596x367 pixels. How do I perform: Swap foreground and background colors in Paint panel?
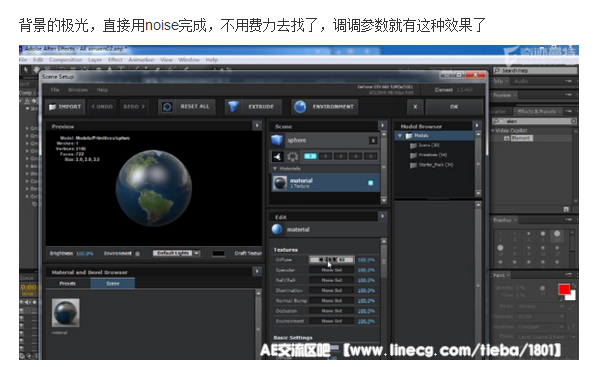click(574, 286)
